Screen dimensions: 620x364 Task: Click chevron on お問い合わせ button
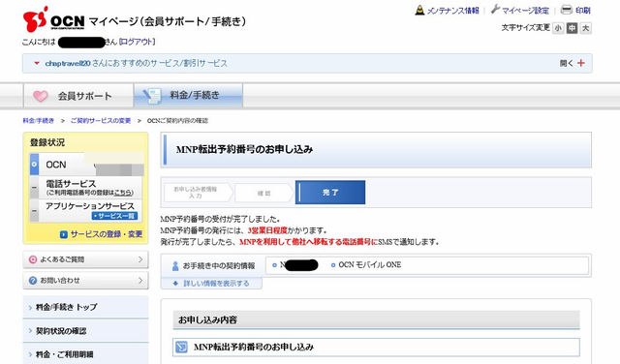coord(140,281)
